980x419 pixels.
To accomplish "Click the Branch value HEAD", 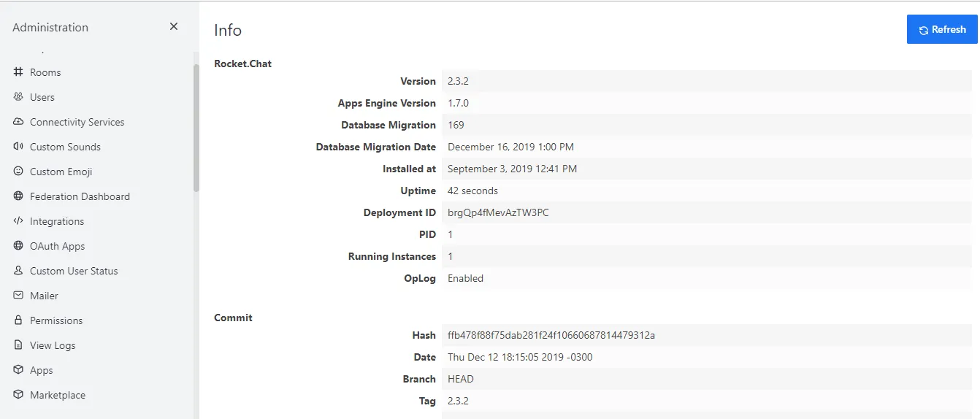I will [461, 379].
